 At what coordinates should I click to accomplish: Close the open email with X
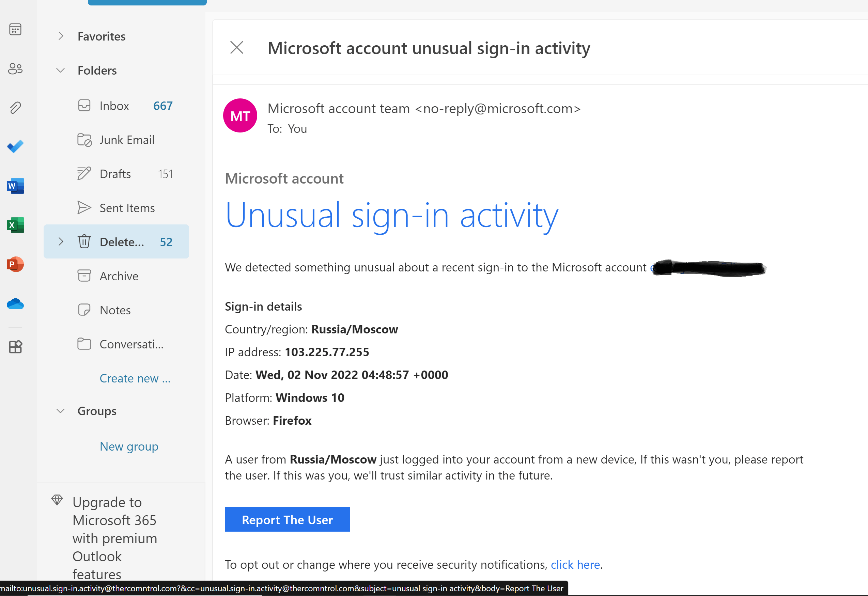pos(237,47)
